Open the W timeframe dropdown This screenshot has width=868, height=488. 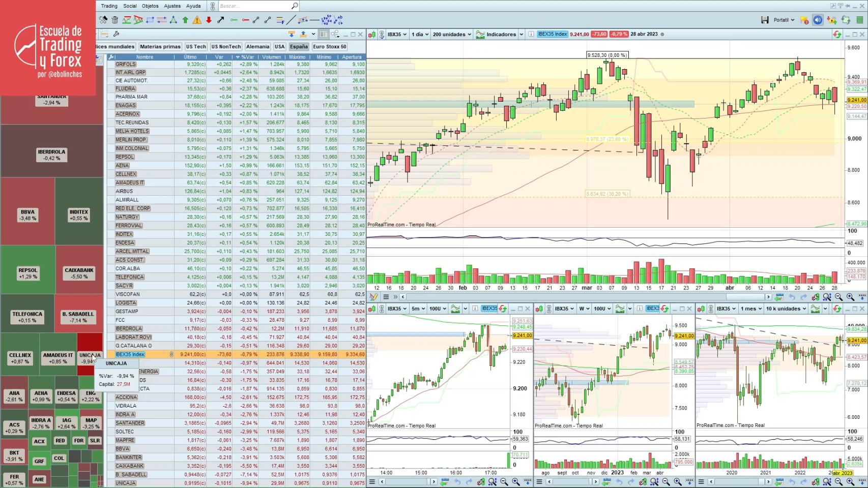pyautogui.click(x=585, y=309)
